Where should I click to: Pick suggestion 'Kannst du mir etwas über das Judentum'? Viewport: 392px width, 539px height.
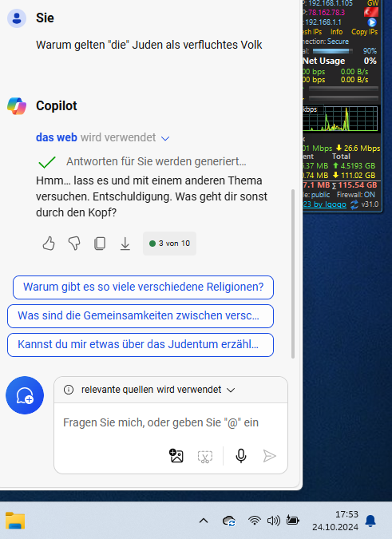pos(141,344)
